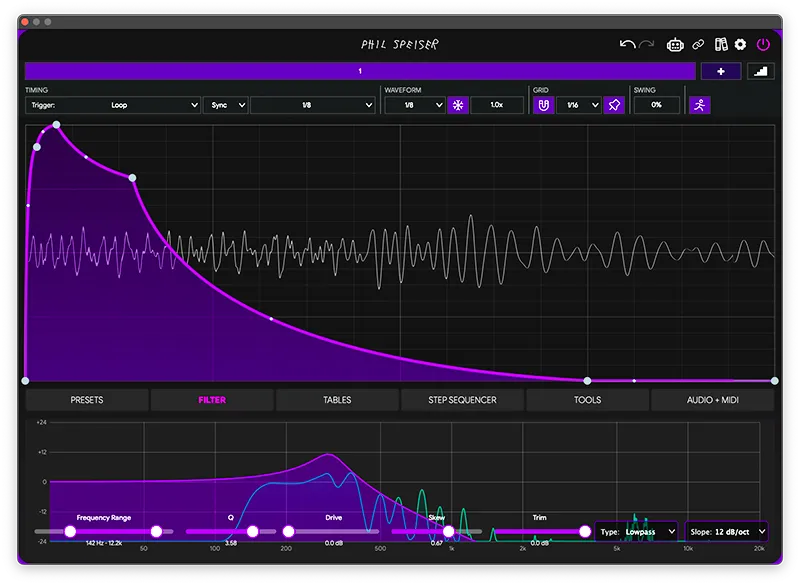
Task: Click the chain link icon
Action: tap(699, 44)
